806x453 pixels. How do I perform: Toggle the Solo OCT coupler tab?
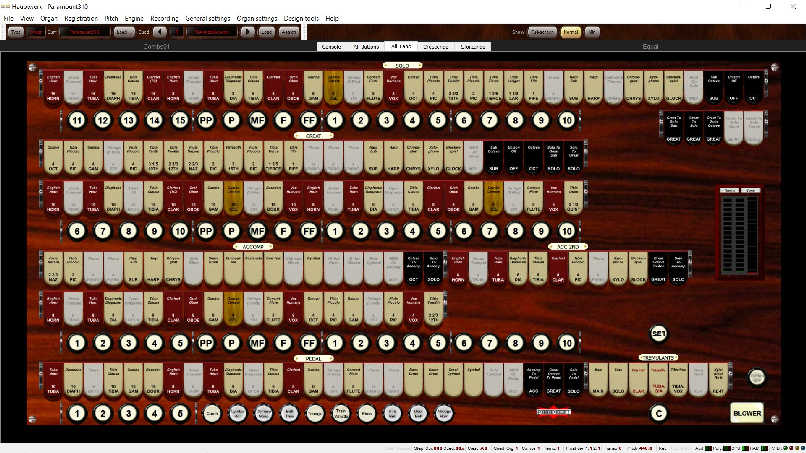click(754, 88)
